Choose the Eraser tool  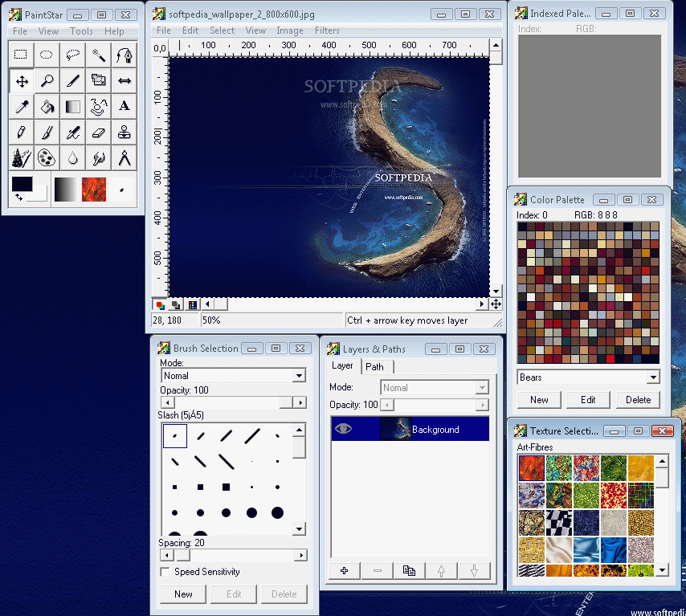(x=98, y=132)
